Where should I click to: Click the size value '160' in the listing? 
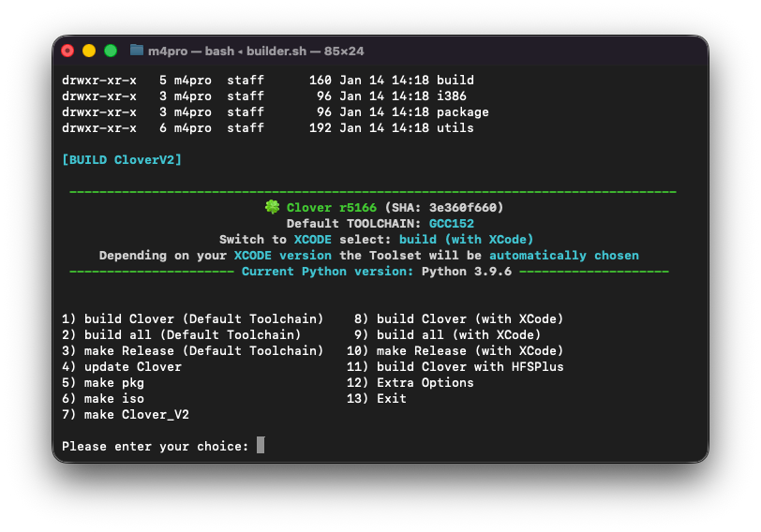tap(321, 80)
